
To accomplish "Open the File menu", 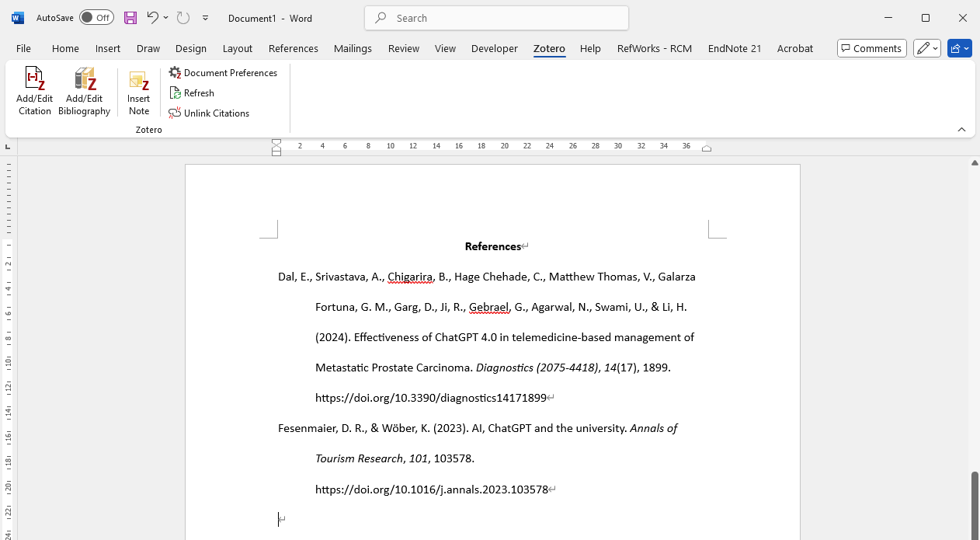I will [23, 48].
